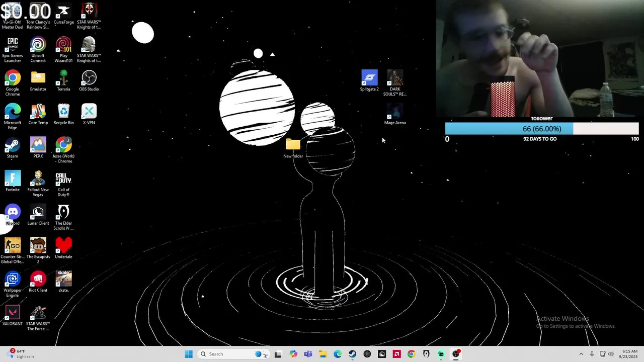
Task: Open Microsoft Teams taskbar icon
Action: pos(308,354)
